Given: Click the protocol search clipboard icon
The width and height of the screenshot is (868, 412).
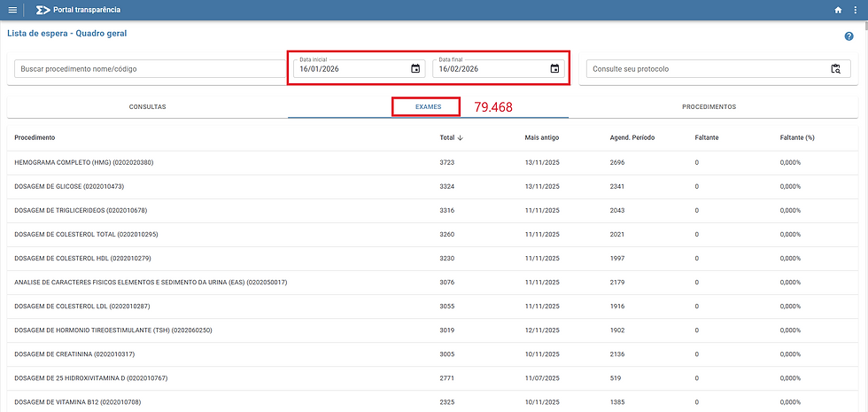Looking at the screenshot, I should click(x=836, y=69).
